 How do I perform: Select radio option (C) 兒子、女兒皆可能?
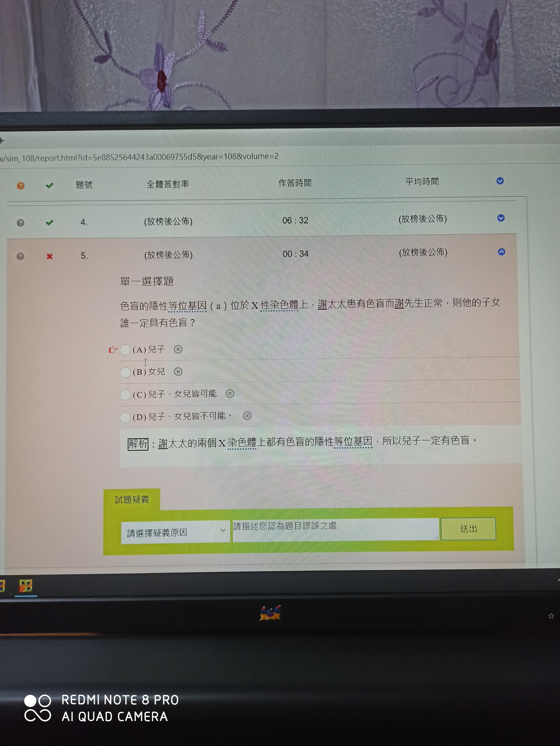tap(125, 395)
